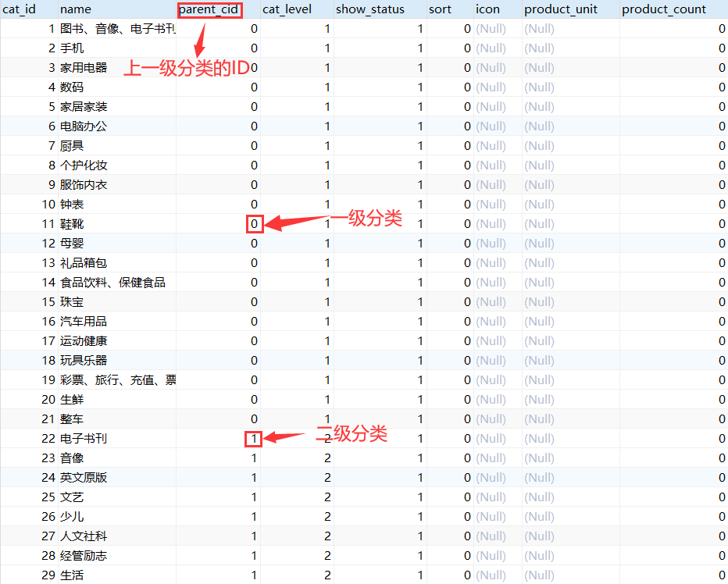Click the 食品饮料、保健食品 name cell
This screenshot has height=584, width=728.
(112, 283)
